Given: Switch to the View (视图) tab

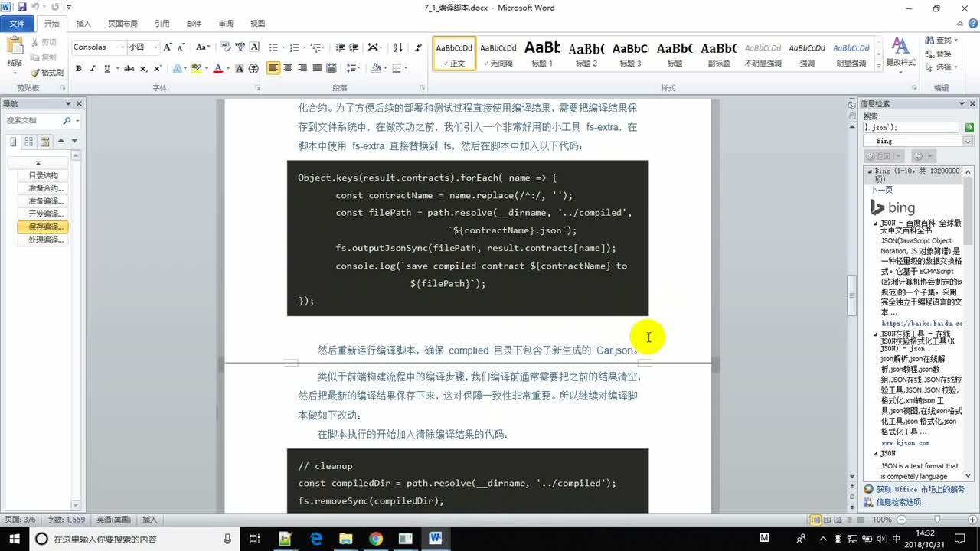Looking at the screenshot, I should 258,24.
